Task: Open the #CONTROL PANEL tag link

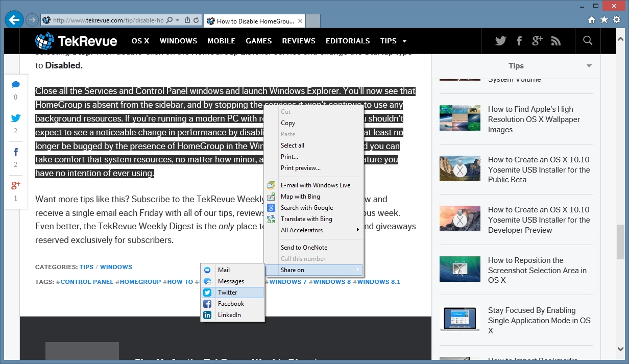Action: click(x=85, y=282)
